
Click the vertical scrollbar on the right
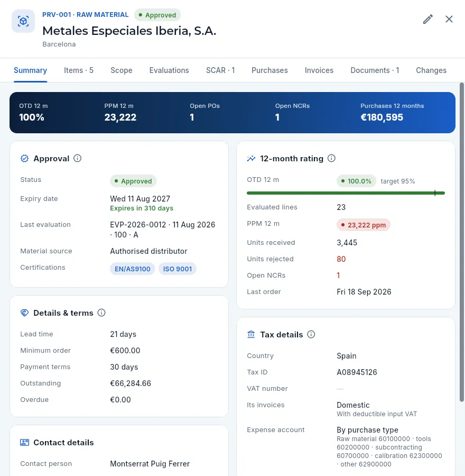point(462,242)
